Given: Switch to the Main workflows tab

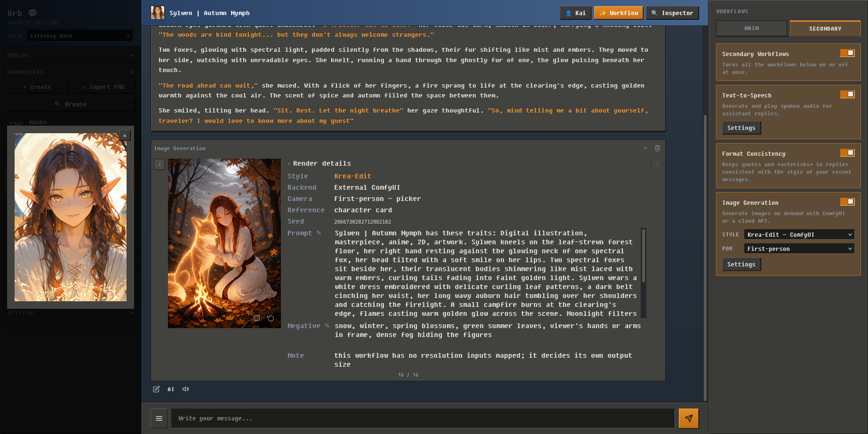Looking at the screenshot, I should coord(751,28).
